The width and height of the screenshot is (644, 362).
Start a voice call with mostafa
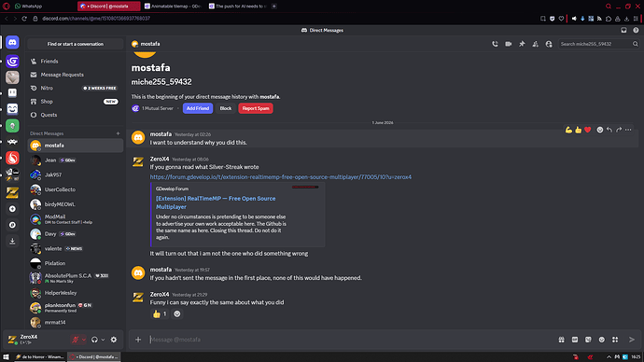pyautogui.click(x=495, y=44)
